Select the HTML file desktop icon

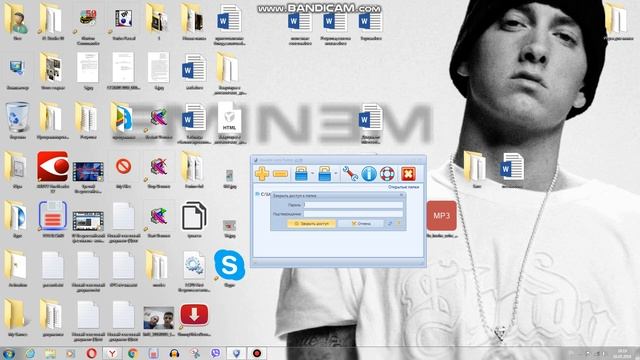(229, 117)
